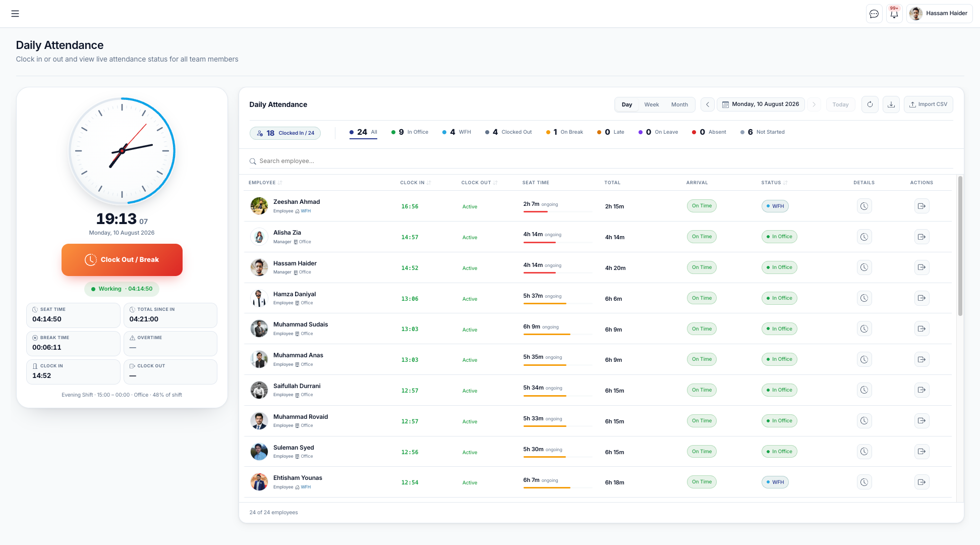The height and width of the screenshot is (545, 980).
Task: Switch to the Week view tab
Action: click(652, 104)
